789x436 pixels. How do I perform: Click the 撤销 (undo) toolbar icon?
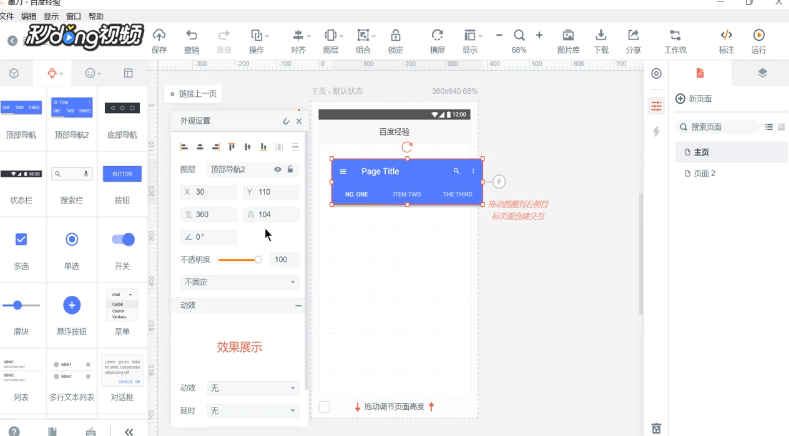tap(191, 35)
